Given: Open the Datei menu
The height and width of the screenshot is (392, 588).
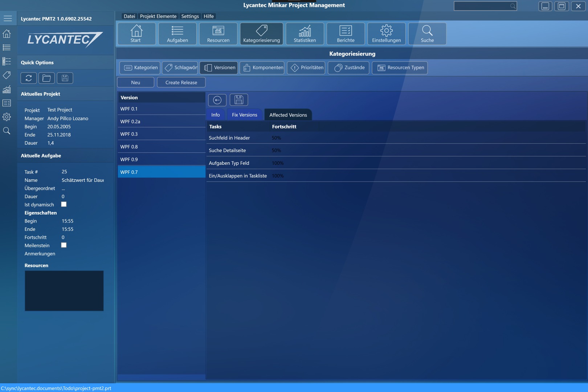Looking at the screenshot, I should click(129, 16).
